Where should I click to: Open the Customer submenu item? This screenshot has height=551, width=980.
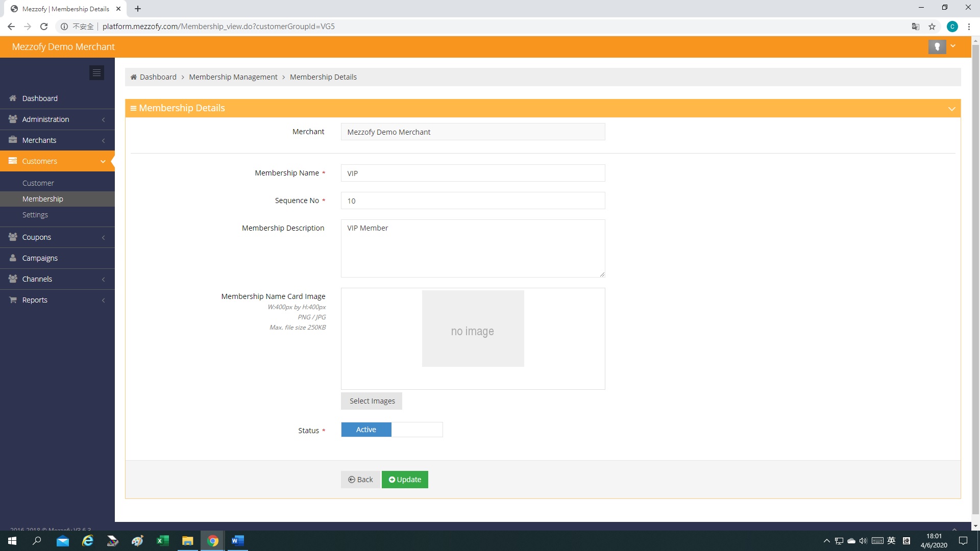(38, 183)
